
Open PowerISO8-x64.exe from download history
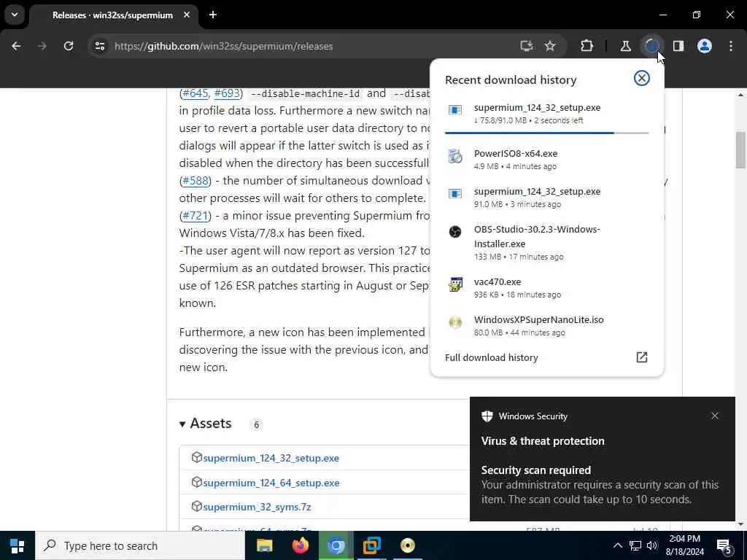click(547, 159)
